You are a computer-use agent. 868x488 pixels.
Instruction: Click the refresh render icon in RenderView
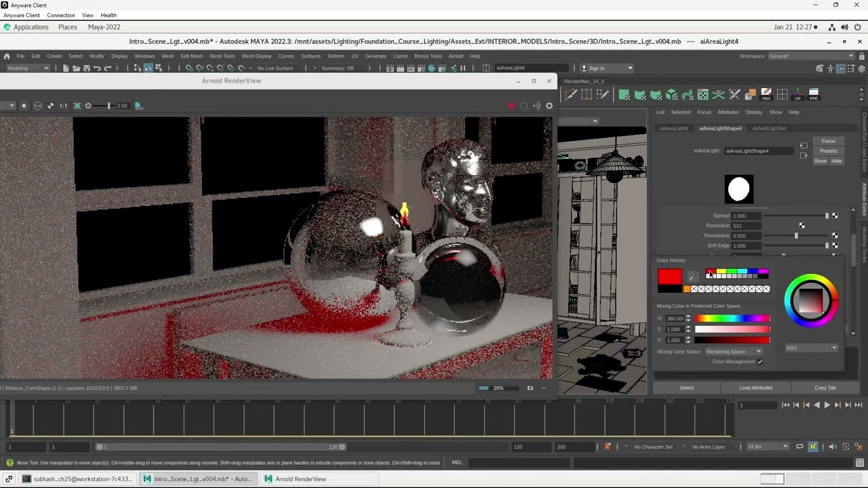[x=524, y=106]
